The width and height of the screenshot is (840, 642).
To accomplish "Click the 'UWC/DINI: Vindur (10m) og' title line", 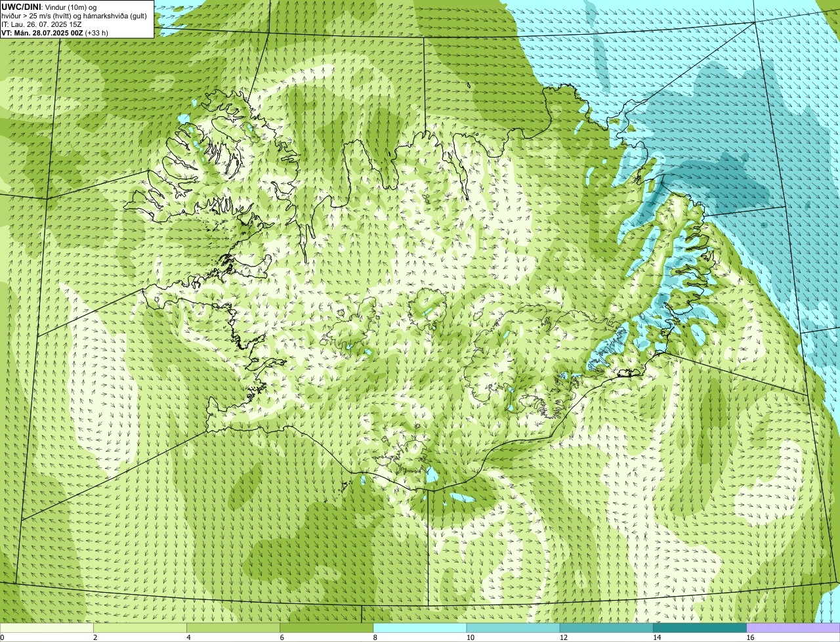I will click(x=49, y=7).
